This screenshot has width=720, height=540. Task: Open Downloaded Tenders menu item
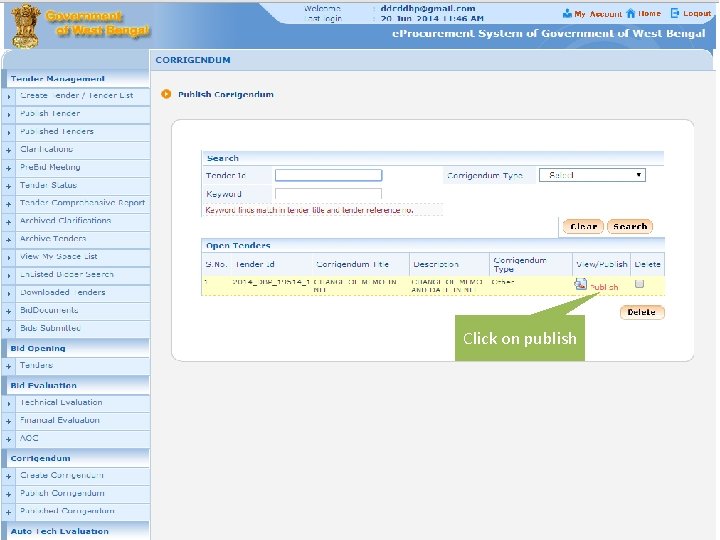pyautogui.click(x=62, y=292)
